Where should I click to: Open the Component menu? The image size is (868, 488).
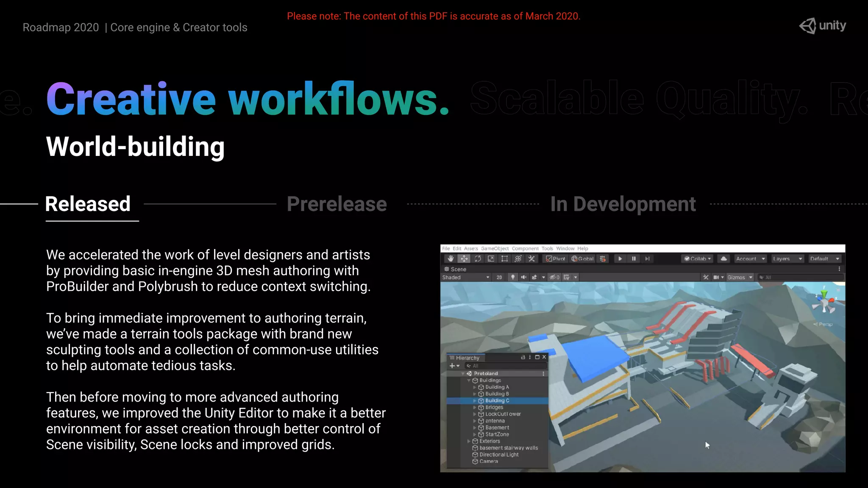[x=525, y=249]
